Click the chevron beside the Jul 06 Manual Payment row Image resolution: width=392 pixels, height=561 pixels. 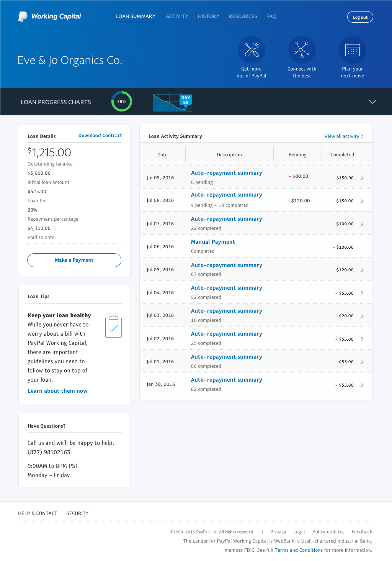[x=362, y=246]
